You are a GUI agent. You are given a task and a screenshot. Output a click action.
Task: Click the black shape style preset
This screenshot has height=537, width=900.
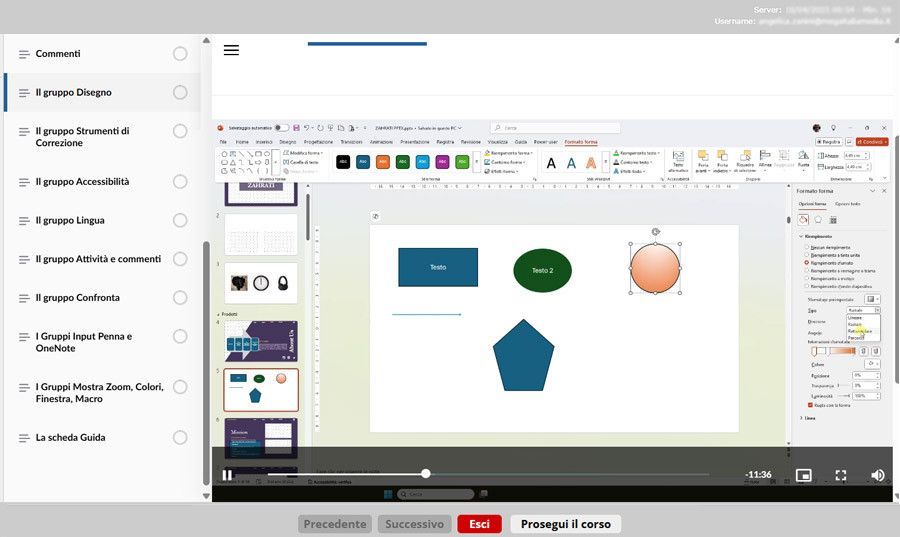pos(343,162)
